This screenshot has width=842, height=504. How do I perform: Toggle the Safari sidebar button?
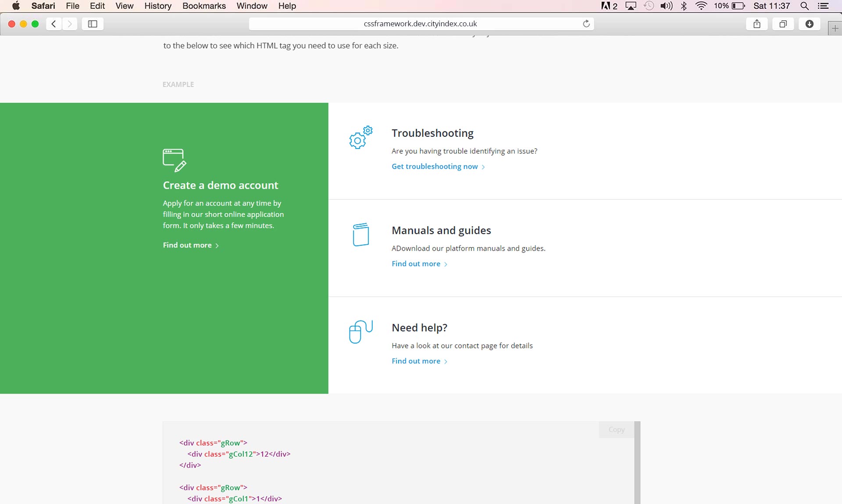tap(93, 24)
